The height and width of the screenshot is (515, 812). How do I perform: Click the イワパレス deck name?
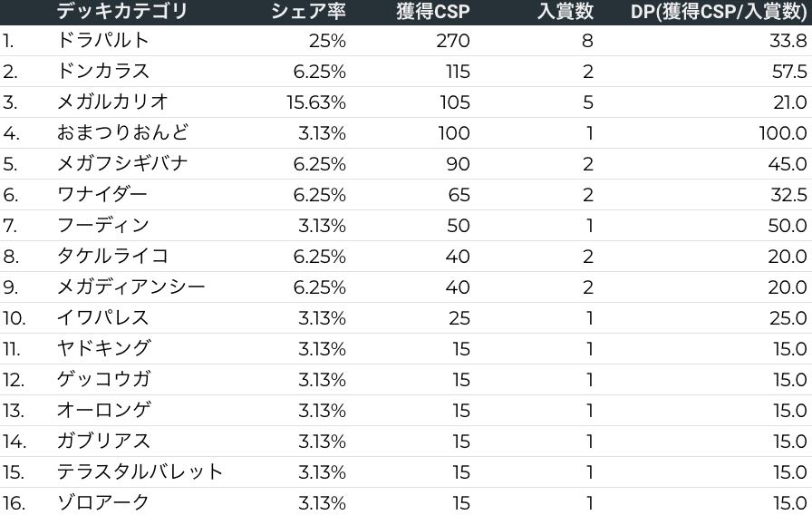click(102, 317)
